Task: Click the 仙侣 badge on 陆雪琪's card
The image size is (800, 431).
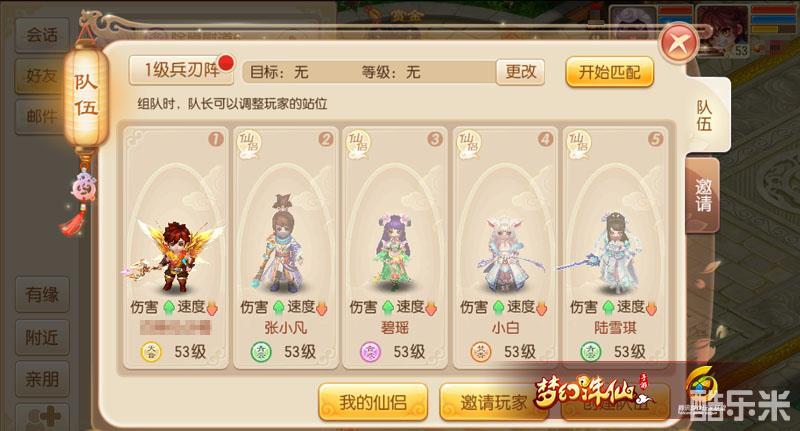Action: pos(579,144)
